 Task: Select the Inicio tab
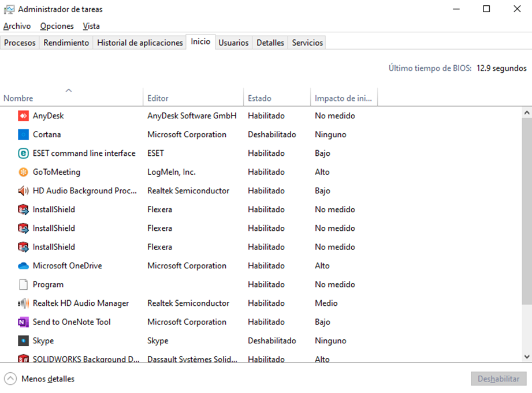200,42
